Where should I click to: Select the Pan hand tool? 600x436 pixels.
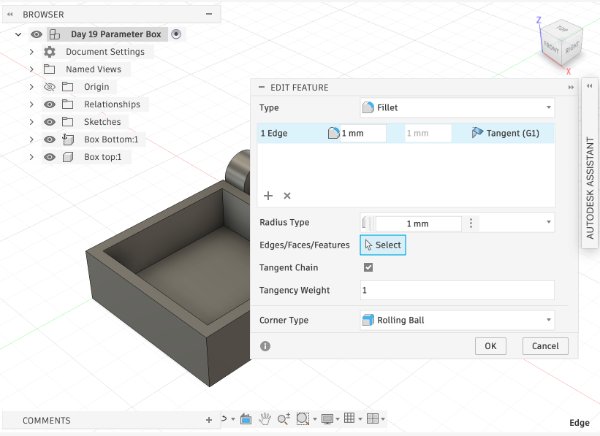tap(265, 419)
